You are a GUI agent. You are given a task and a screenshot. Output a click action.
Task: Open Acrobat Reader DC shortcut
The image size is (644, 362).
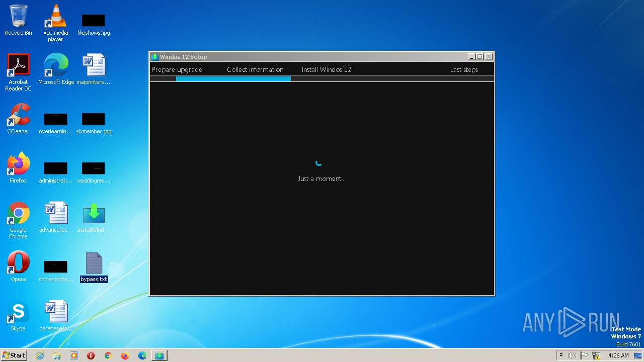click(18, 72)
